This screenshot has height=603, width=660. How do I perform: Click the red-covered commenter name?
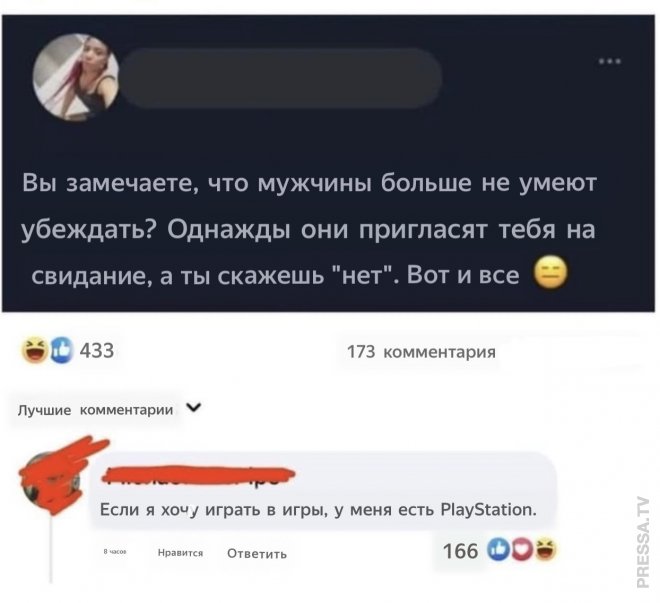[x=198, y=476]
